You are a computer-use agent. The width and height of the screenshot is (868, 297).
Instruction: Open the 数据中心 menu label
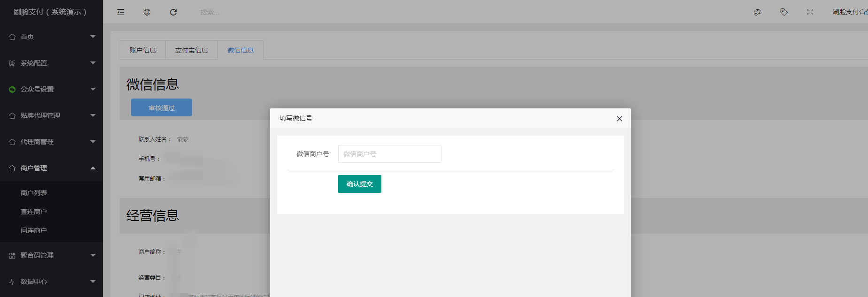point(34,282)
